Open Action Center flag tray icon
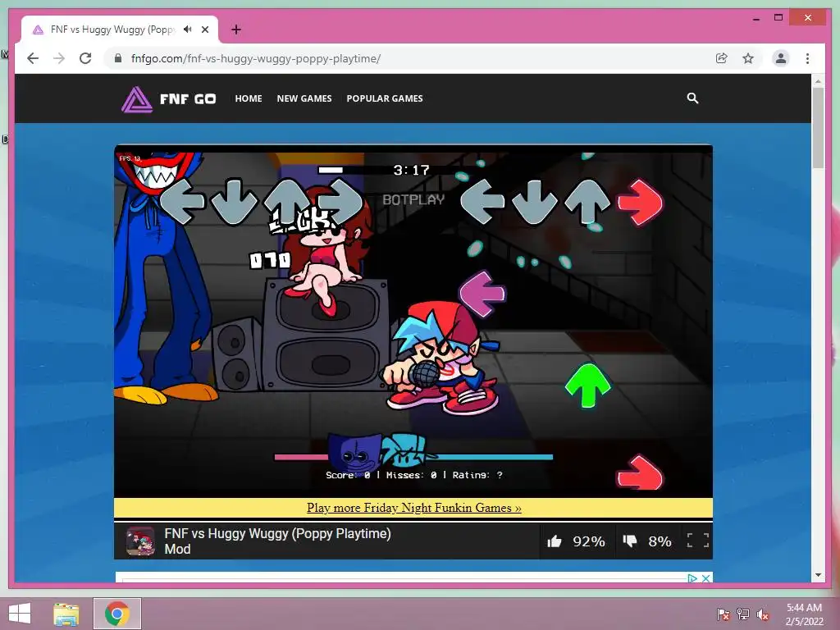840x630 pixels. 723,614
